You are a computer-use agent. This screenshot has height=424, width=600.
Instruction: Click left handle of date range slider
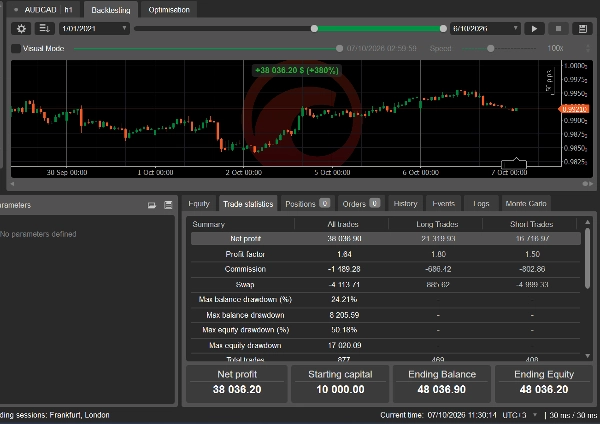click(314, 29)
